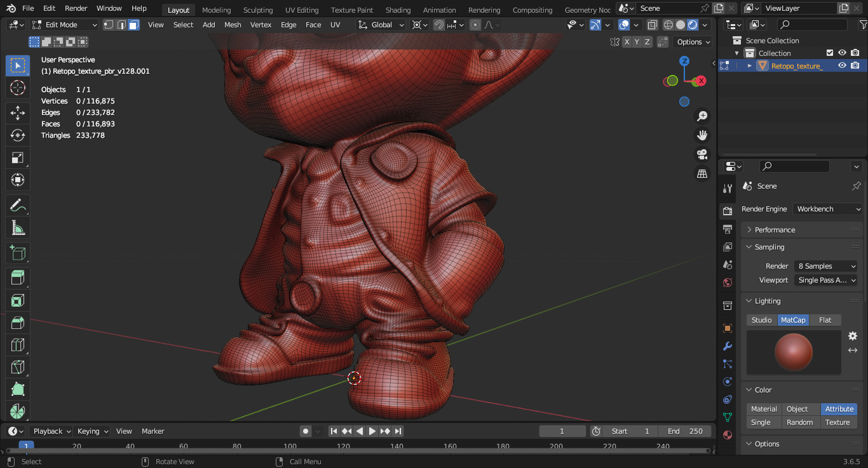The image size is (868, 468).
Task: Pick the Measure tool
Action: pyautogui.click(x=18, y=227)
